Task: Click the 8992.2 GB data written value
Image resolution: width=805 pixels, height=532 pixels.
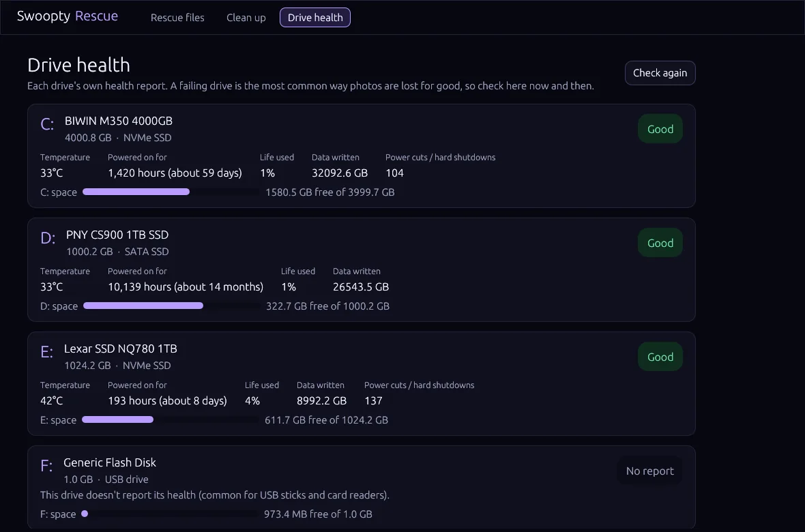Action: 322,401
